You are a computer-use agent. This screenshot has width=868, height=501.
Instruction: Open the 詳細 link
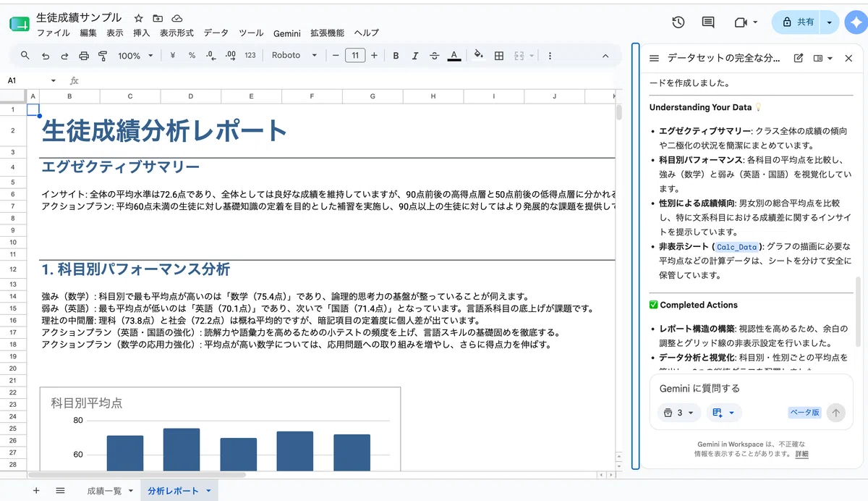(802, 454)
